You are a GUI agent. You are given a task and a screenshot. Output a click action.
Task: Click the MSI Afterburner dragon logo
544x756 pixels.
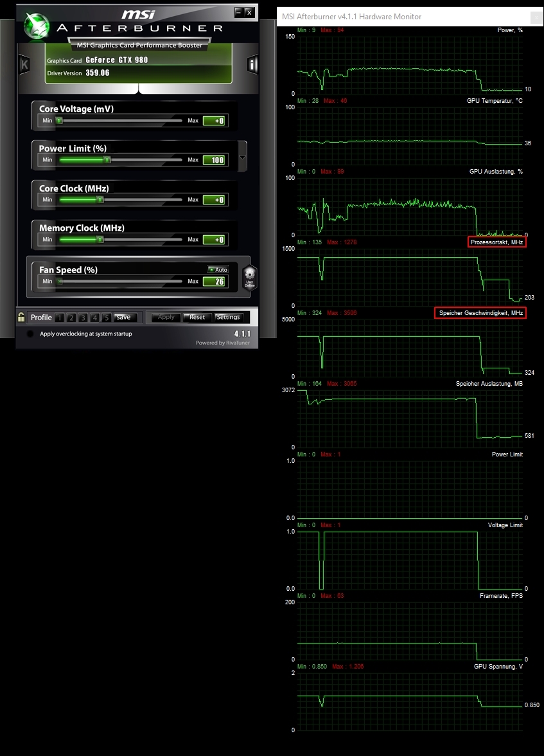[x=37, y=26]
